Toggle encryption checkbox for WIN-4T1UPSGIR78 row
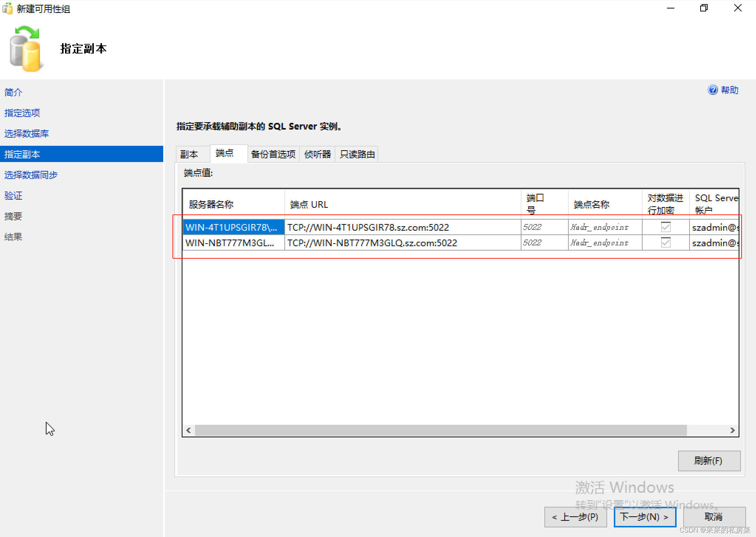 666,227
